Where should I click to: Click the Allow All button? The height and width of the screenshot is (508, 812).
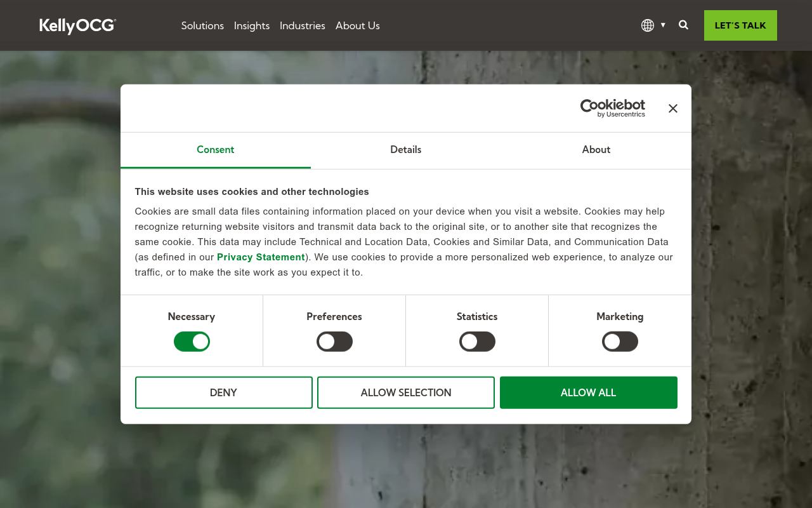pyautogui.click(x=589, y=392)
